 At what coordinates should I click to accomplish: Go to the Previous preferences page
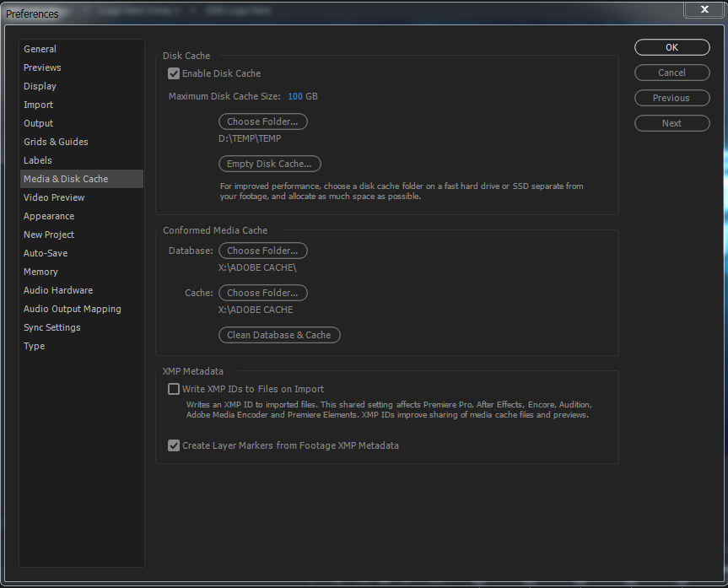tap(671, 98)
